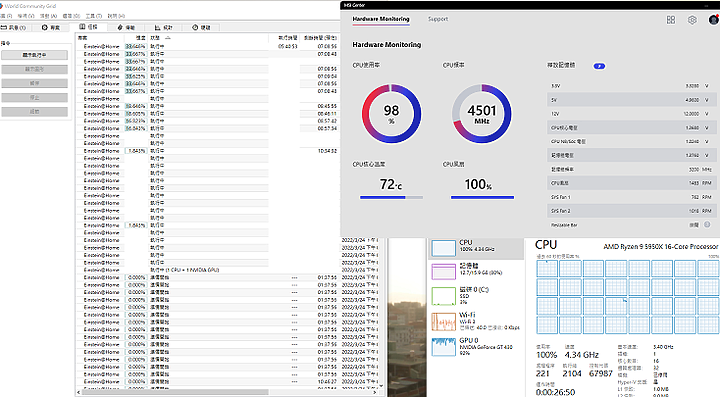Open the MSI Center user profile avatar
720x397 pixels.
(x=714, y=20)
